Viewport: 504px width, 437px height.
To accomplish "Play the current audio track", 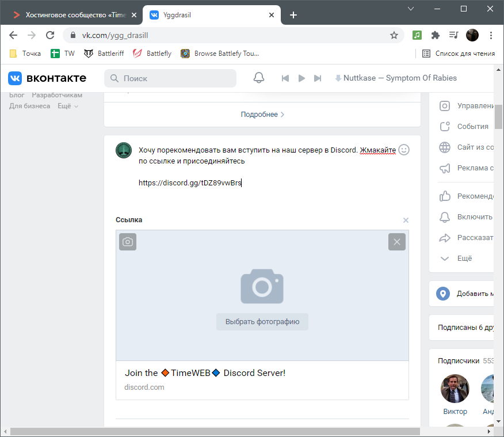I will (x=301, y=78).
